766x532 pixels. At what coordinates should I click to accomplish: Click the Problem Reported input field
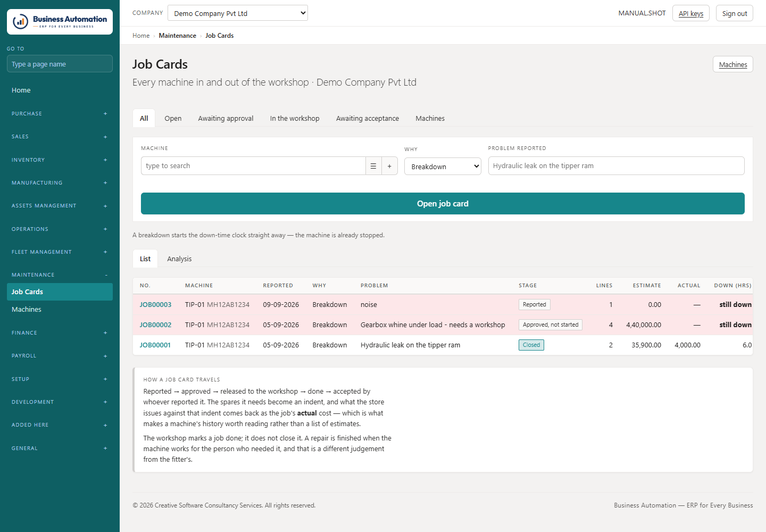coord(616,166)
